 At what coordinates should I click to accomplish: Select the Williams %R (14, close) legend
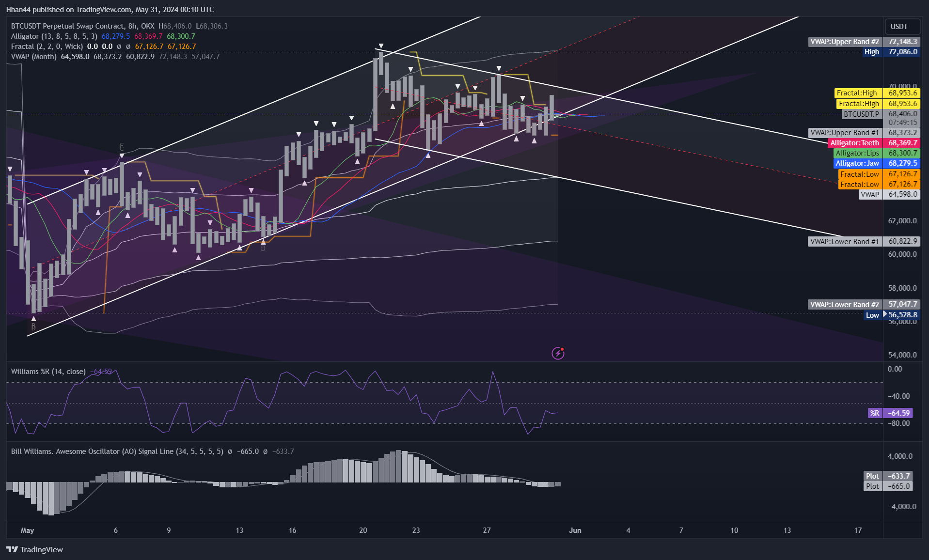click(48, 372)
